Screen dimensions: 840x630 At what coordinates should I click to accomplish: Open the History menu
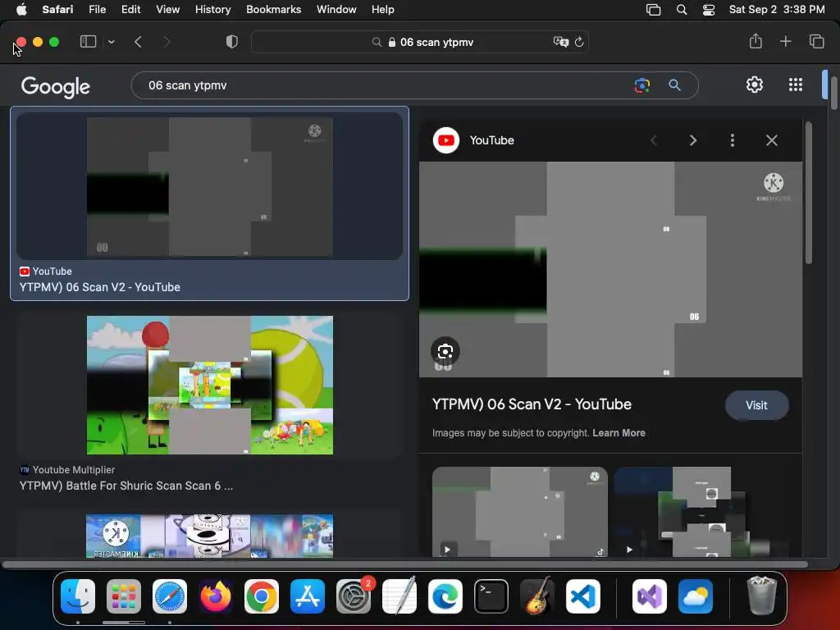pos(212,9)
